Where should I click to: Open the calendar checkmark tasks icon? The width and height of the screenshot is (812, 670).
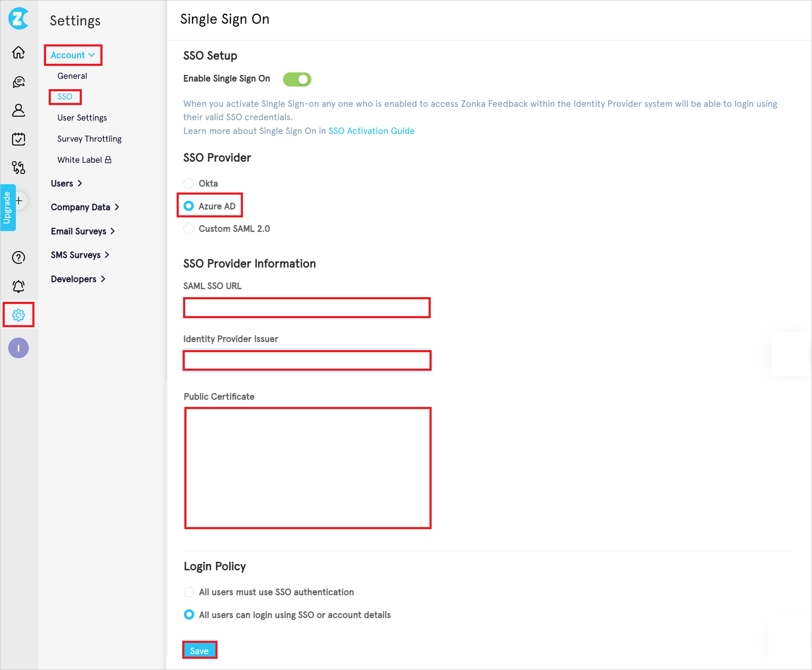coord(19,139)
